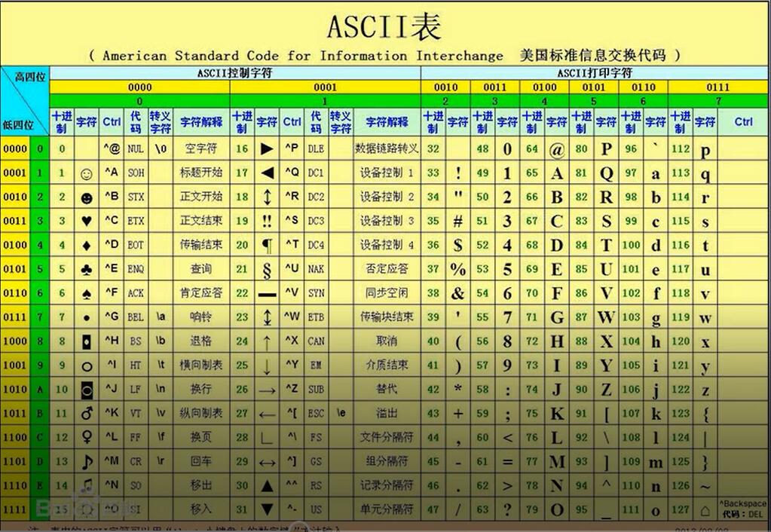
Task: Click the upward arrow symbol next to 24
Action: 267,342
